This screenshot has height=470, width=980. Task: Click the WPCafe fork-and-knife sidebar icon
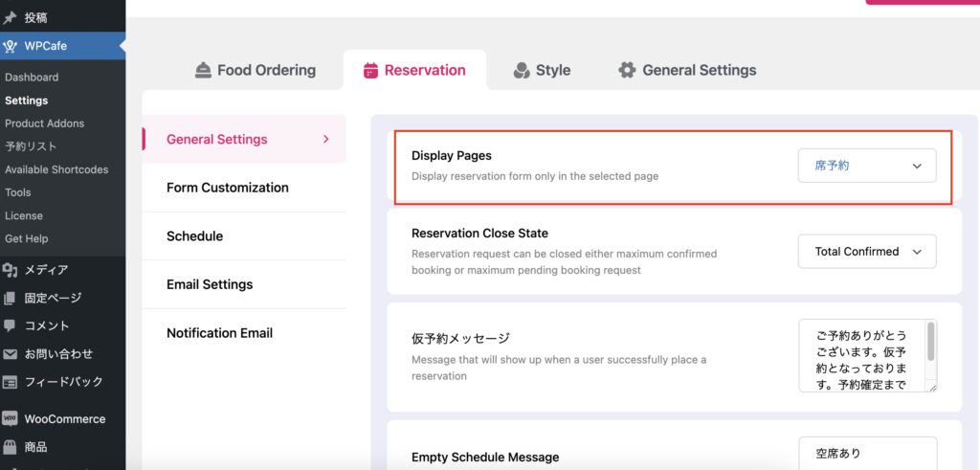pyautogui.click(x=11, y=46)
